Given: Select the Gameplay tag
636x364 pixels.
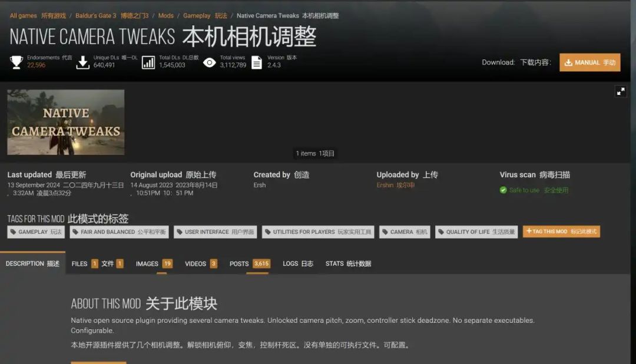Looking at the screenshot, I should (x=36, y=231).
